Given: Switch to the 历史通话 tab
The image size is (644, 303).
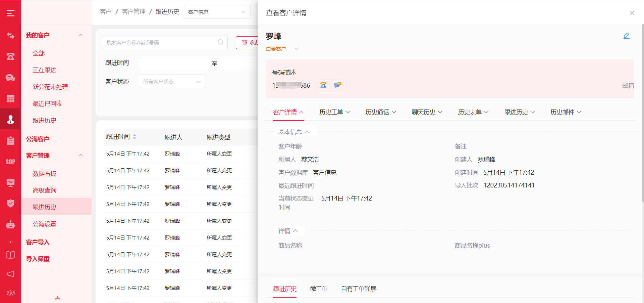Looking at the screenshot, I should pos(380,112).
